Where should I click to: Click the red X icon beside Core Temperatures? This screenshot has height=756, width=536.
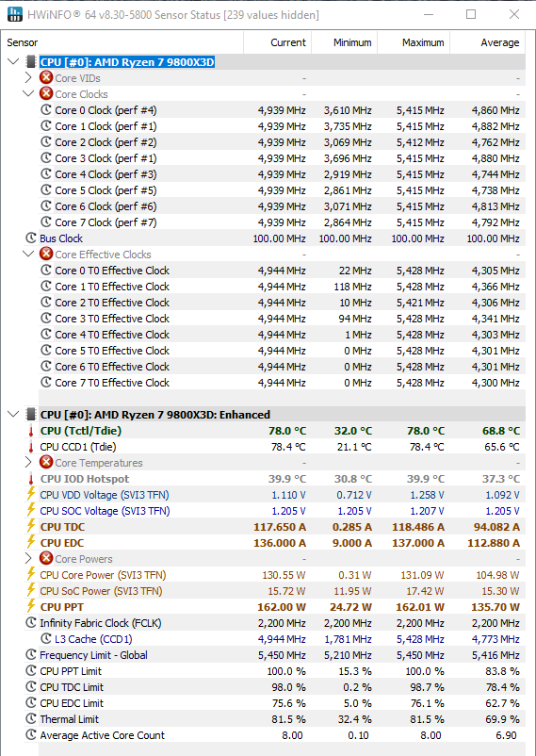(46, 462)
